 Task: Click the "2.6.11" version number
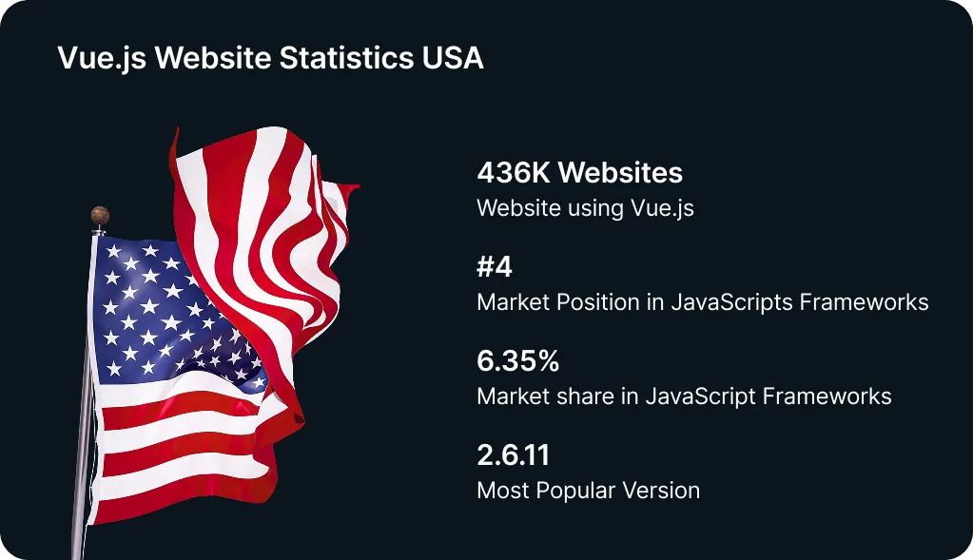[x=513, y=455]
